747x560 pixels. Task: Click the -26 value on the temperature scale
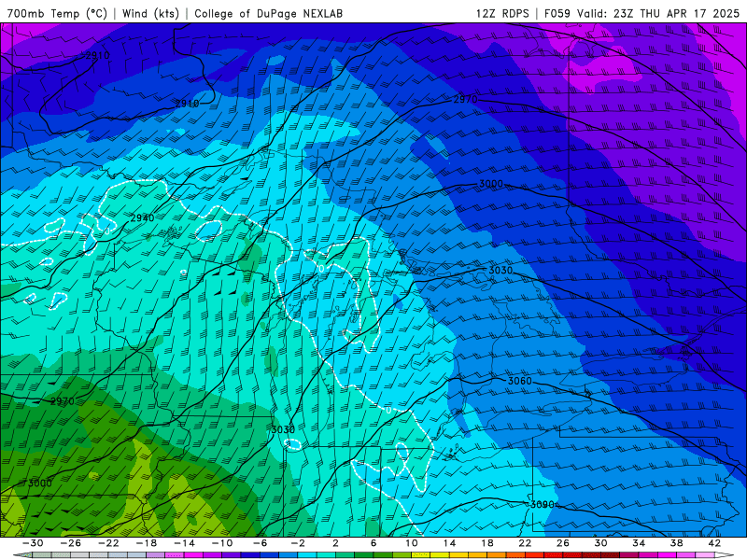point(71,543)
